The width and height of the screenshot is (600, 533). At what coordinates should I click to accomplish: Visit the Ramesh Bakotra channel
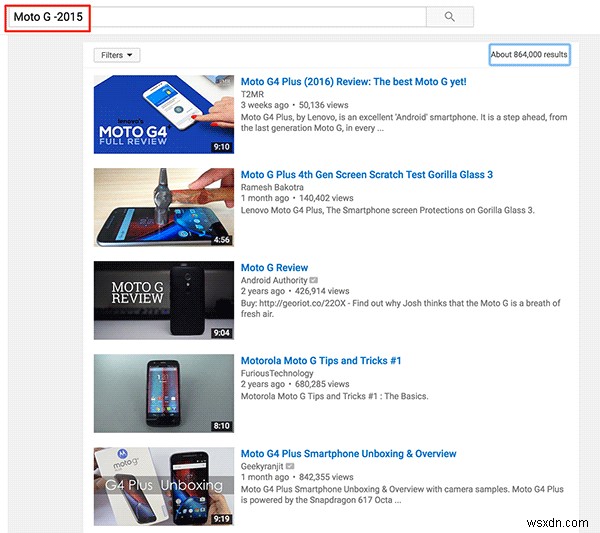pos(272,187)
